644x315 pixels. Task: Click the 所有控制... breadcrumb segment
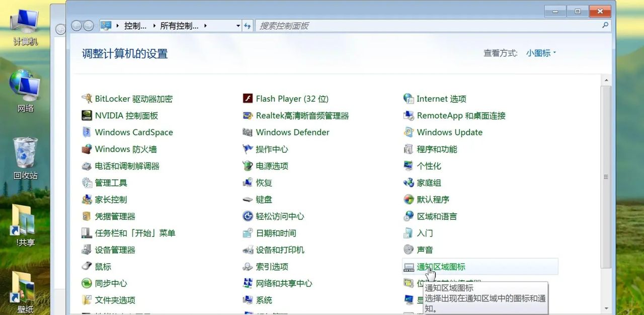point(179,26)
